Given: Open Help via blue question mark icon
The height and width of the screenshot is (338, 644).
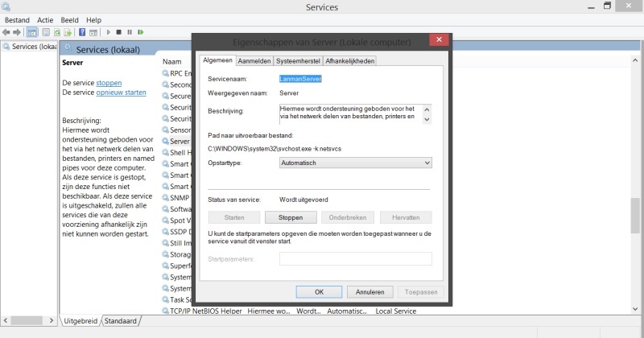Looking at the screenshot, I should [x=82, y=32].
